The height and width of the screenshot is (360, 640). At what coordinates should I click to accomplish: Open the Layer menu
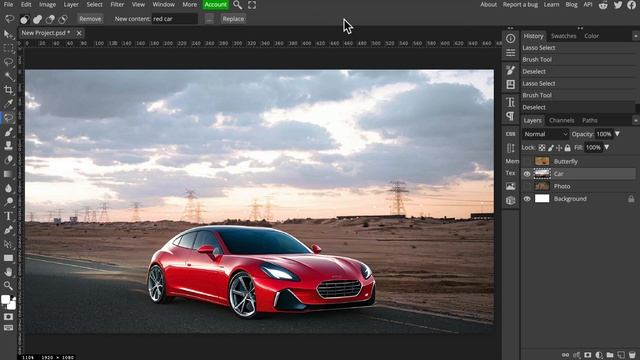[71, 4]
